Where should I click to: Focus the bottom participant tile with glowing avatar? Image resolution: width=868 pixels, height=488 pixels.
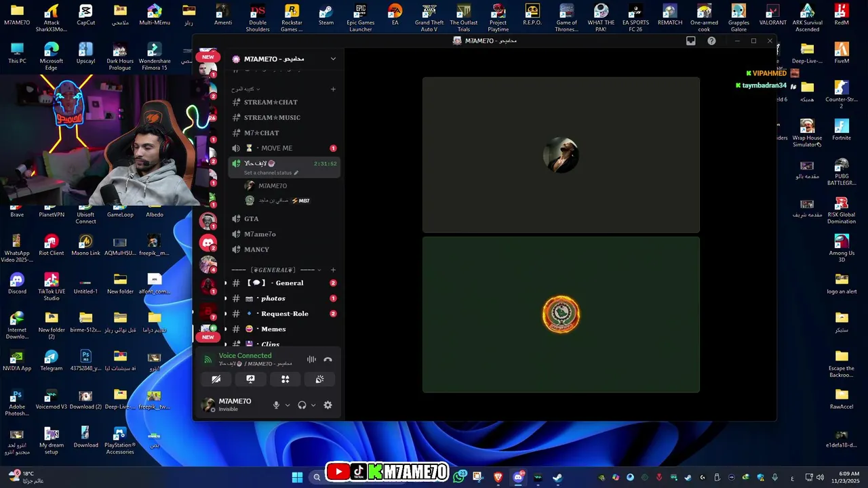click(561, 314)
